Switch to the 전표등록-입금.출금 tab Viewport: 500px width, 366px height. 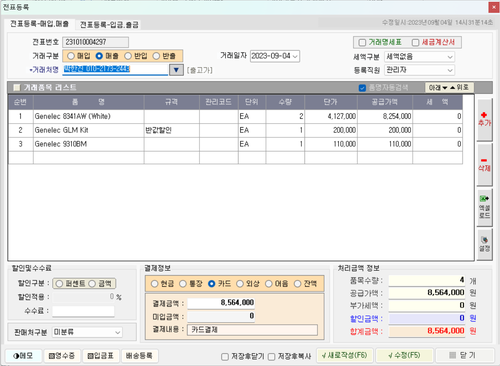click(x=109, y=24)
